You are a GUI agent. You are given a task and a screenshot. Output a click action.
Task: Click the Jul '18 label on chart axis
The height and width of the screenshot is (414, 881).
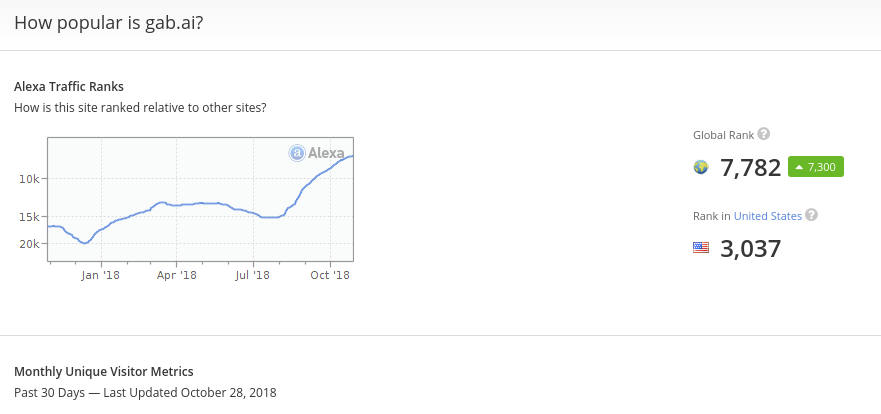253,275
